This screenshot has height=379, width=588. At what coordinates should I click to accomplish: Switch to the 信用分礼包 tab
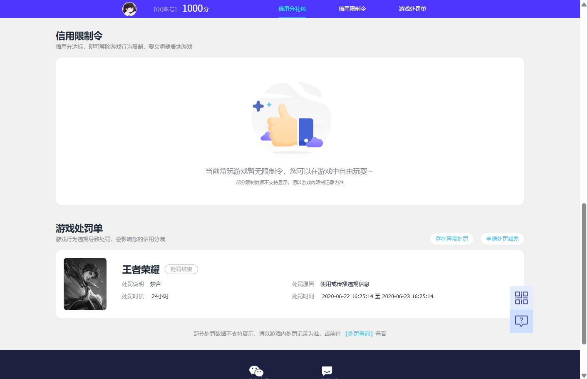pos(292,9)
